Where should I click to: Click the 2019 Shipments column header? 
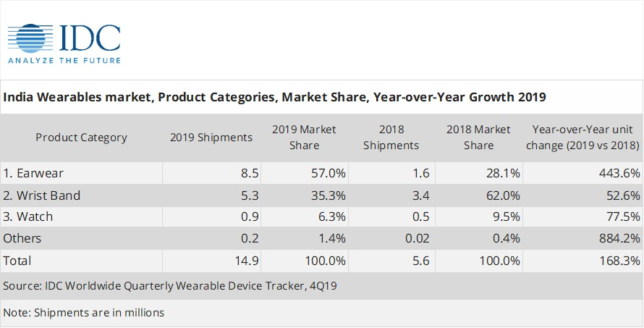(x=211, y=138)
